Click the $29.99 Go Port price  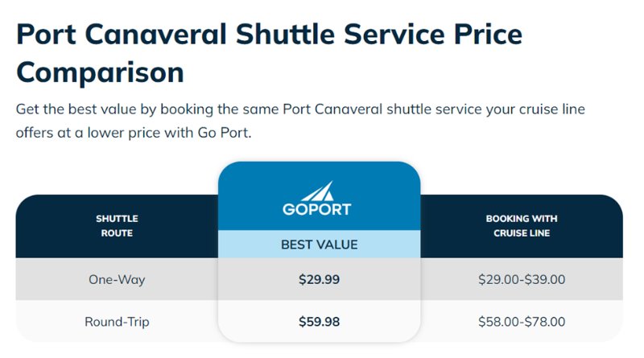(319, 280)
